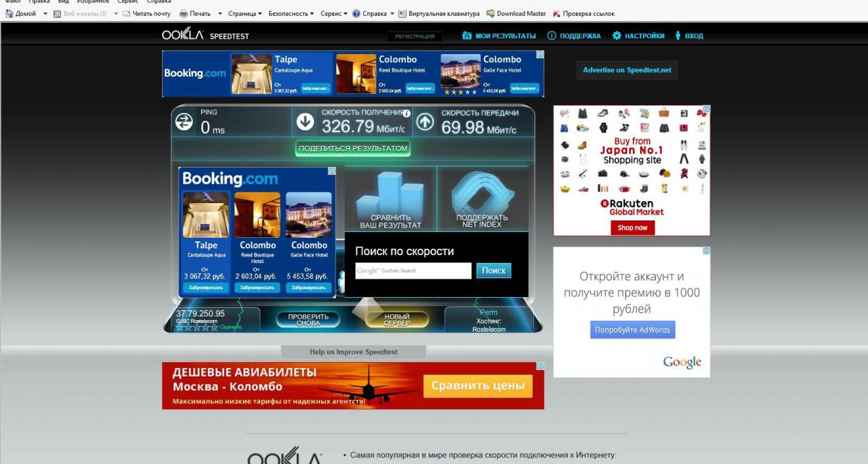Click the Home icon in browser toolbar
Viewport: 868px width, 464px height.
pos(9,14)
